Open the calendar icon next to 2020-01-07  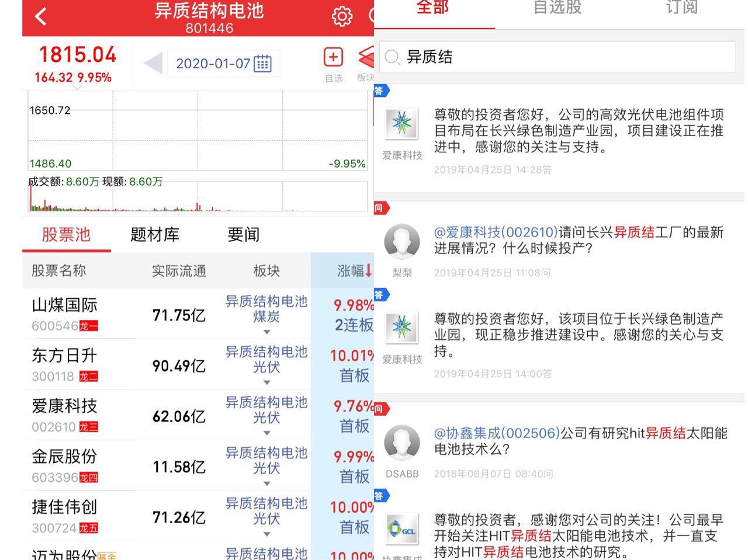pyautogui.click(x=262, y=63)
